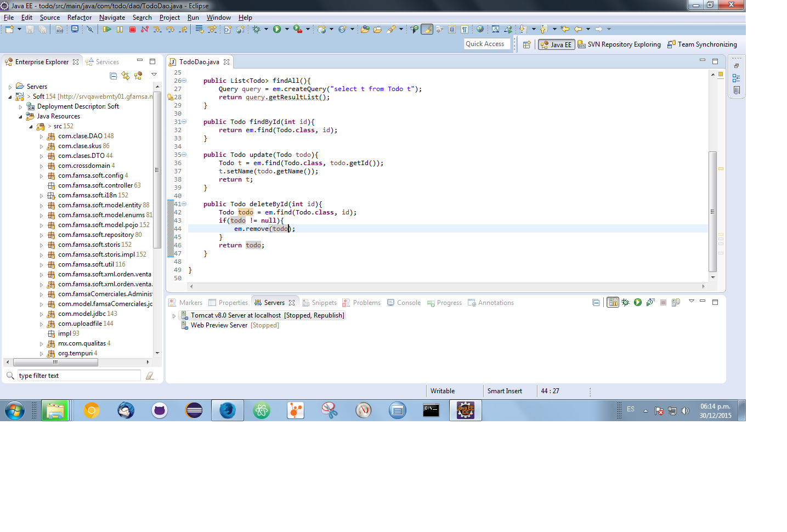The width and height of the screenshot is (787, 532).
Task: Select com.famsa.soft.controller package
Action: [x=94, y=185]
